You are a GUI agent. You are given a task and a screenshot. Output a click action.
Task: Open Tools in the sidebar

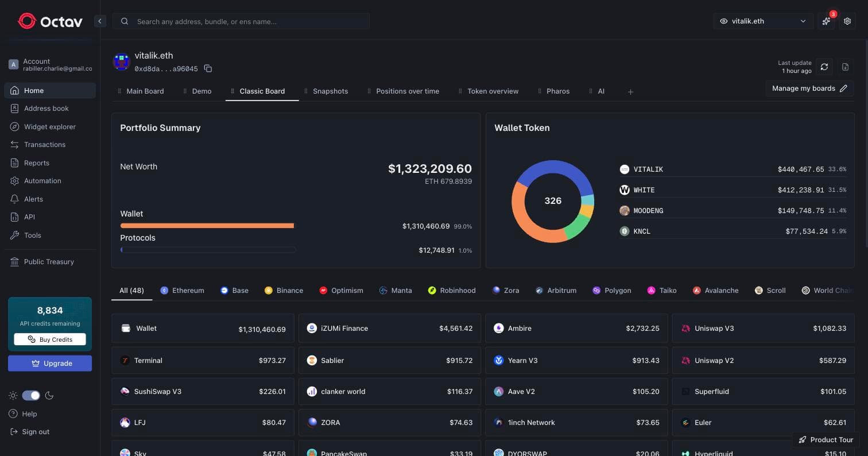50,235
